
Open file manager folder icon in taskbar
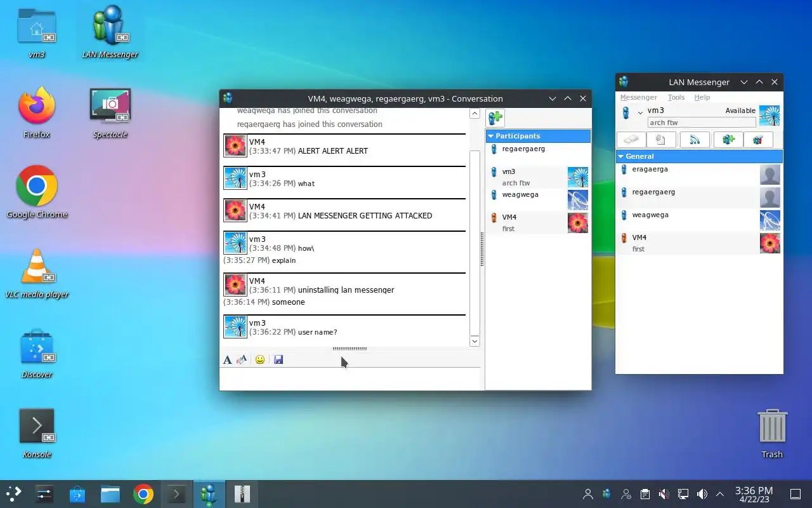click(110, 494)
